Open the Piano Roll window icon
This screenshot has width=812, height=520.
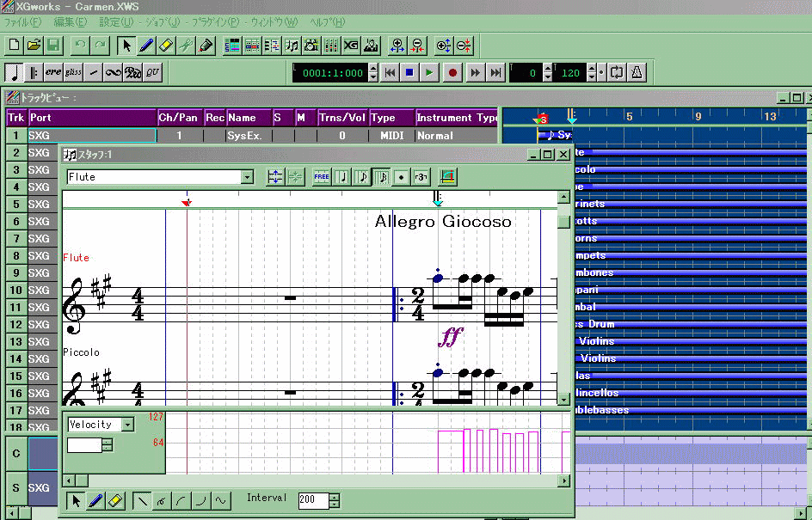[x=252, y=46]
